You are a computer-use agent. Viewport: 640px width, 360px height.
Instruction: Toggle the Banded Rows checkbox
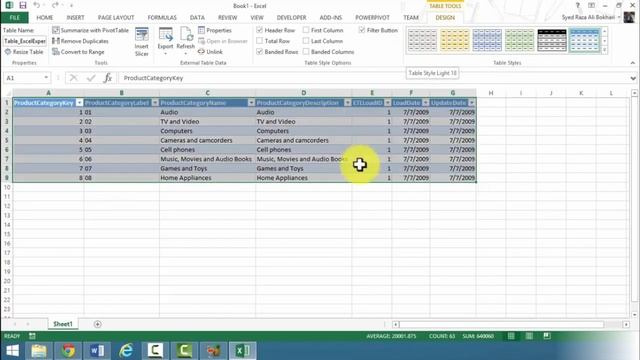[259, 52]
